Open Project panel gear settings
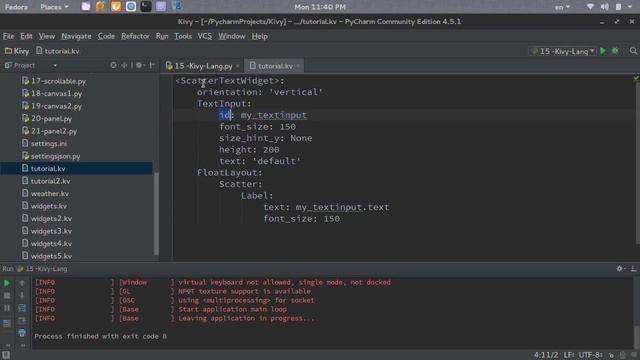Viewport: 640px width, 360px height. tap(139, 65)
